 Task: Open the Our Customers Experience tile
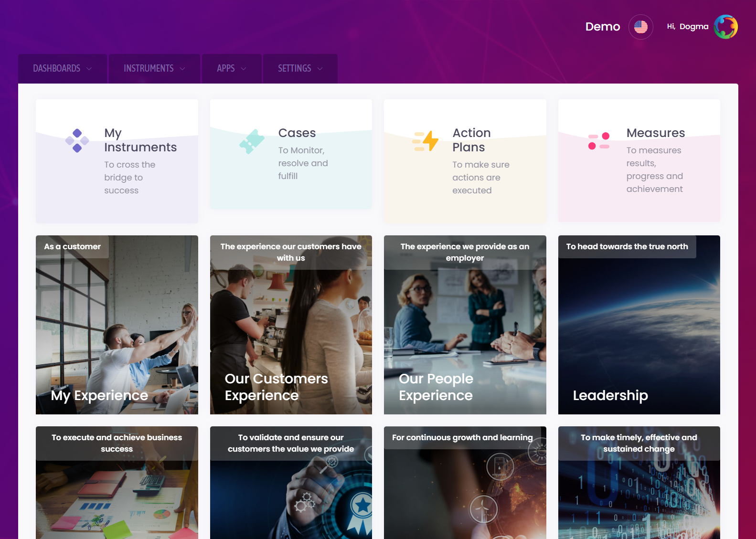(x=291, y=325)
